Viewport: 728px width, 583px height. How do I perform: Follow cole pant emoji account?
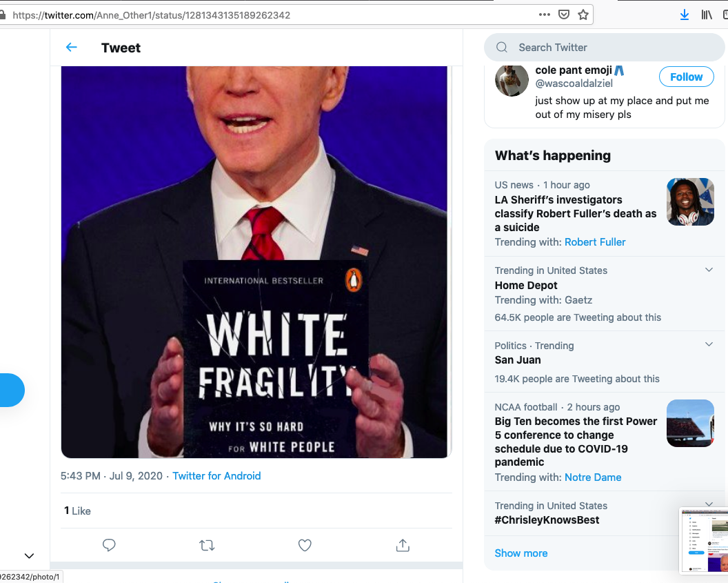click(x=686, y=77)
